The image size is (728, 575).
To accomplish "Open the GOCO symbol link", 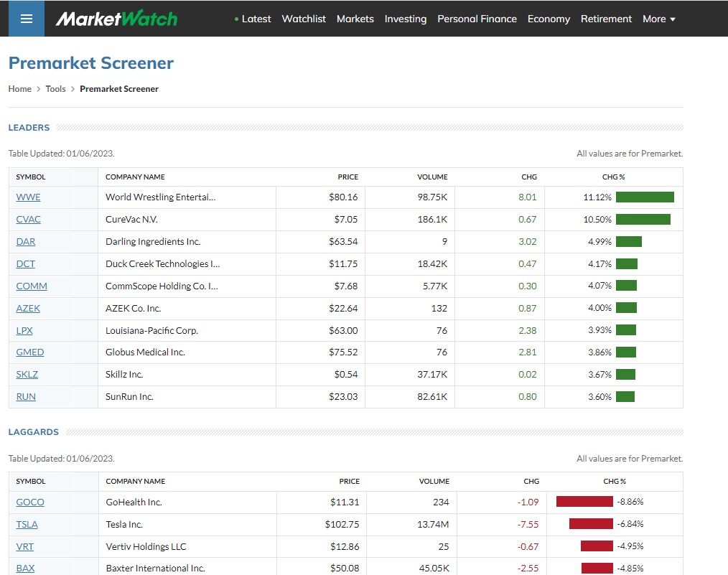I will [30, 502].
